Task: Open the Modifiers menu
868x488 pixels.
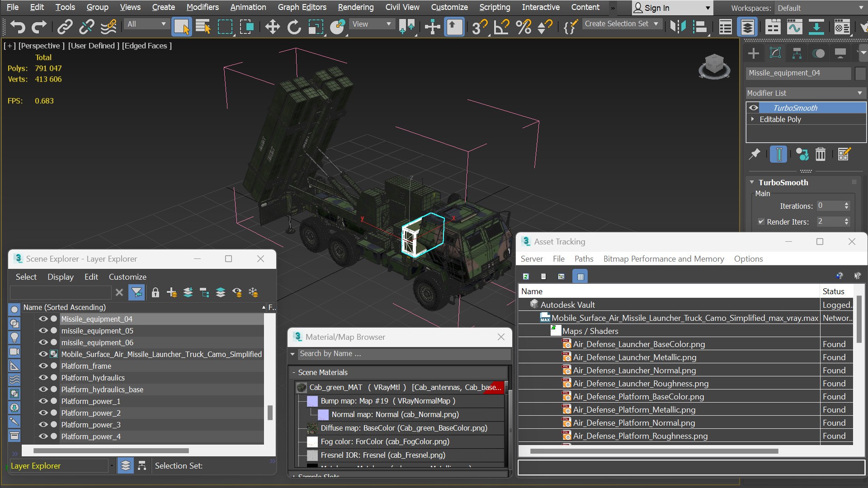Action: [203, 7]
